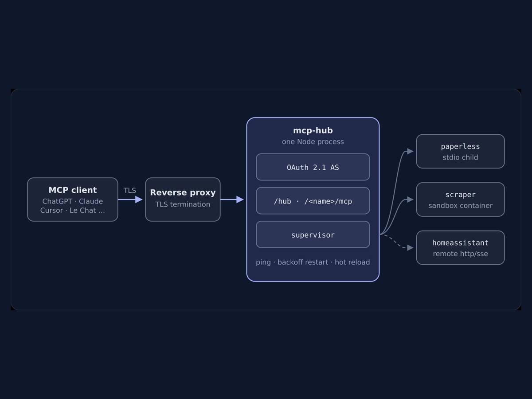Click 'sandbox container' label
Image resolution: width=532 pixels, height=399 pixels.
click(461, 206)
